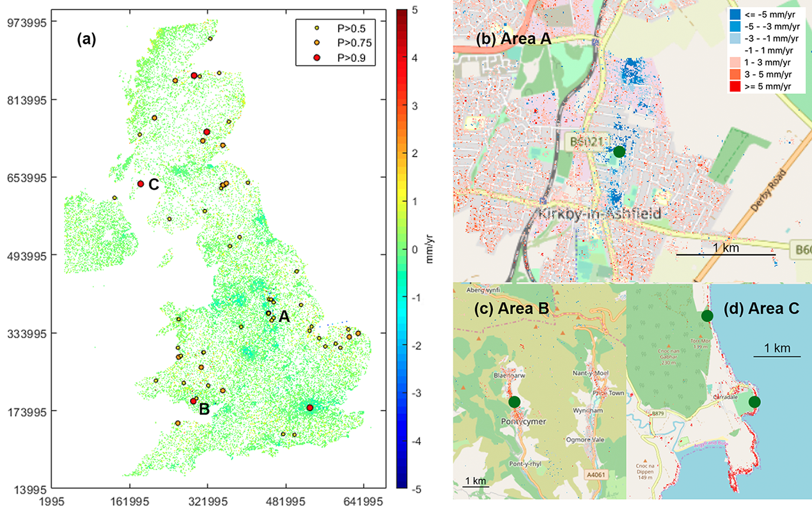Click the B6021 road badge in Area A
The height and width of the screenshot is (511, 812).
[x=588, y=142]
